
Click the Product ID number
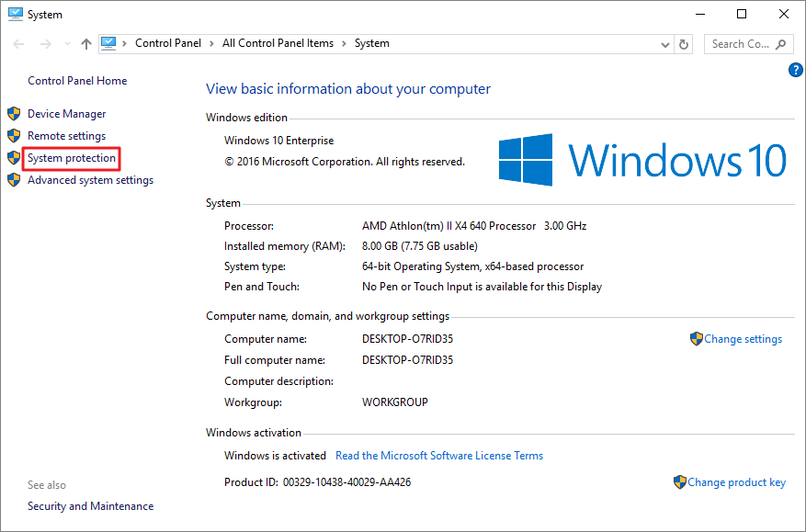point(347,482)
